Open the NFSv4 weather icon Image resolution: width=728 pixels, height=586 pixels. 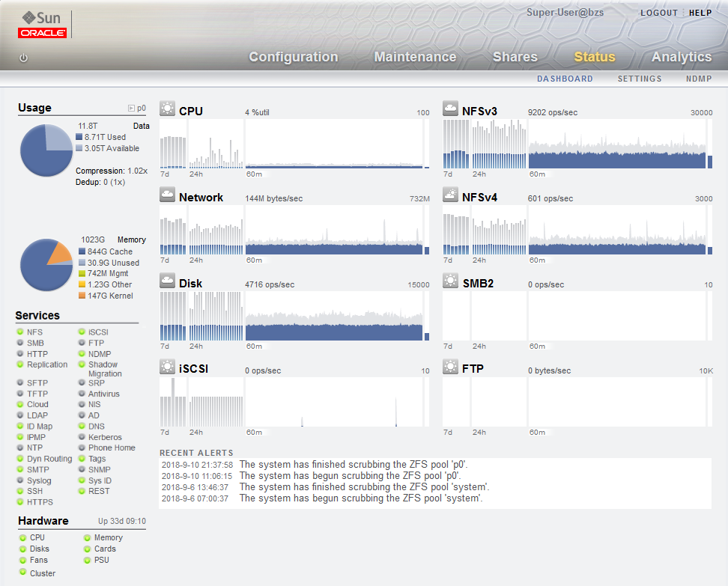point(450,195)
